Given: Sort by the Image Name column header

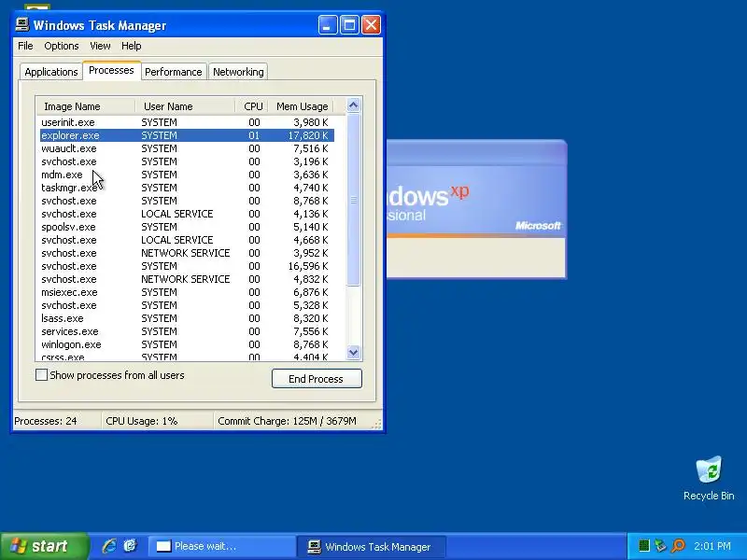Looking at the screenshot, I should 86,106.
